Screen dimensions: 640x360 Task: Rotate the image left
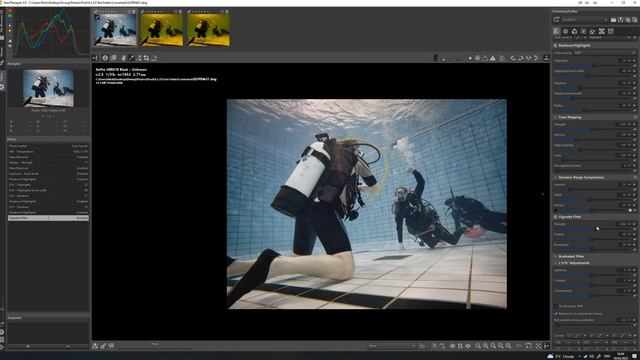click(x=513, y=58)
